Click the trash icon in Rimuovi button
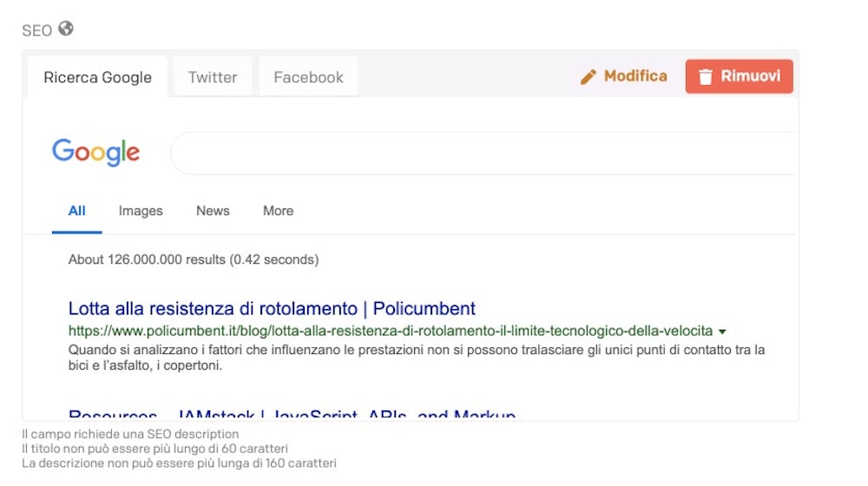868x486 pixels. [x=705, y=77]
